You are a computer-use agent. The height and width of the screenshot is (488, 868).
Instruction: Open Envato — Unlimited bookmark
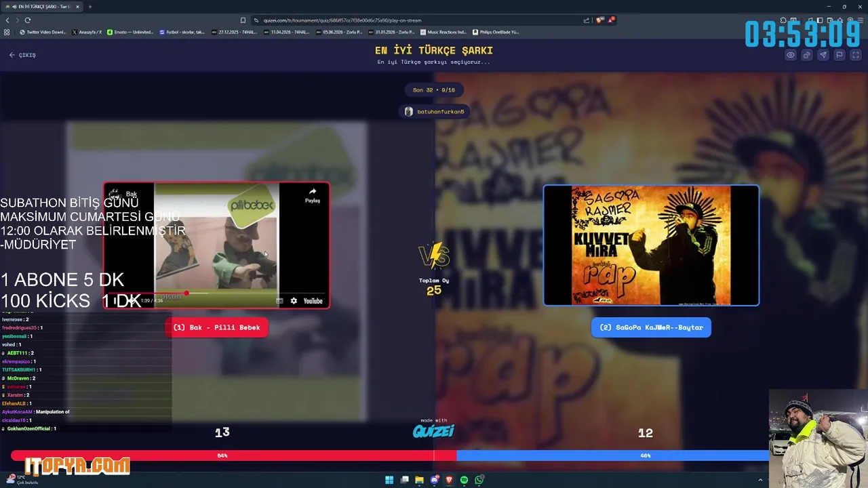click(x=130, y=32)
